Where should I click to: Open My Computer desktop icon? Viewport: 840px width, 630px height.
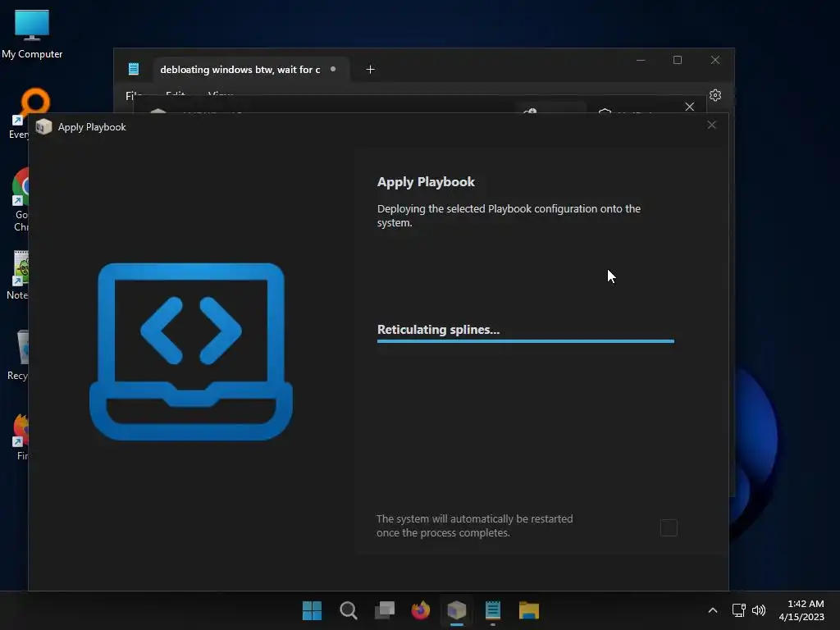pyautogui.click(x=32, y=34)
